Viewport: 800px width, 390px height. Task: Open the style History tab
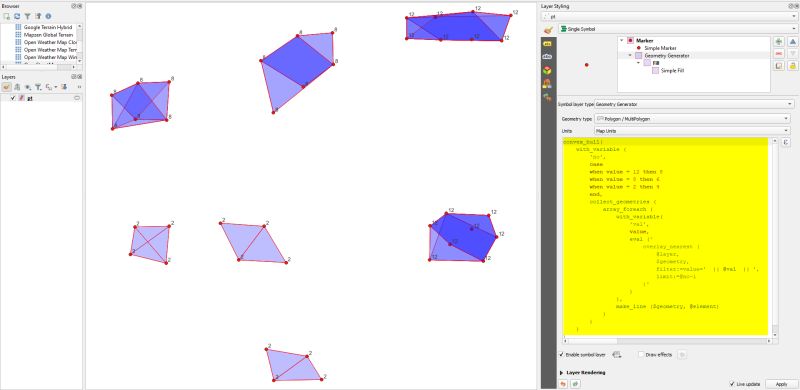(x=547, y=96)
